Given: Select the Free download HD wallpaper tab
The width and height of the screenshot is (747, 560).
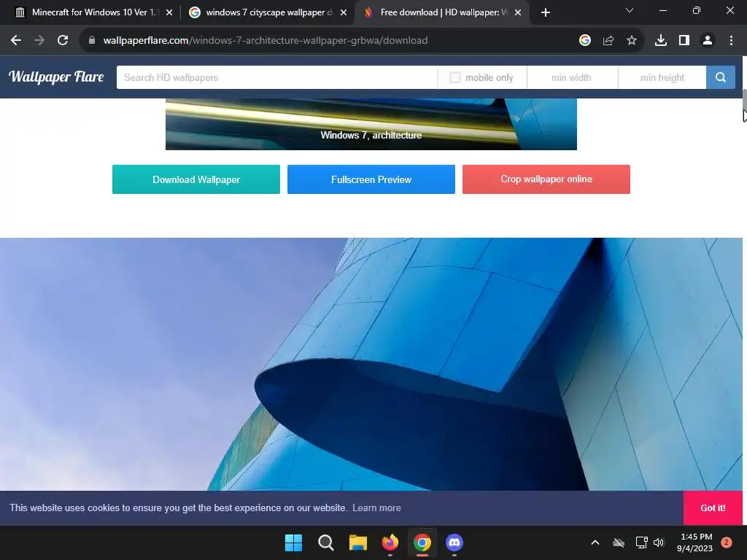Looking at the screenshot, I should click(x=442, y=12).
